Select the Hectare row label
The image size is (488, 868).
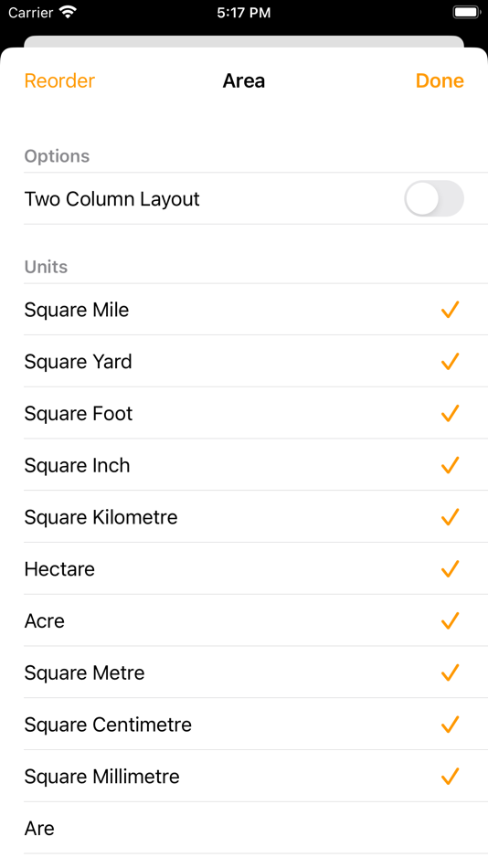coord(59,569)
